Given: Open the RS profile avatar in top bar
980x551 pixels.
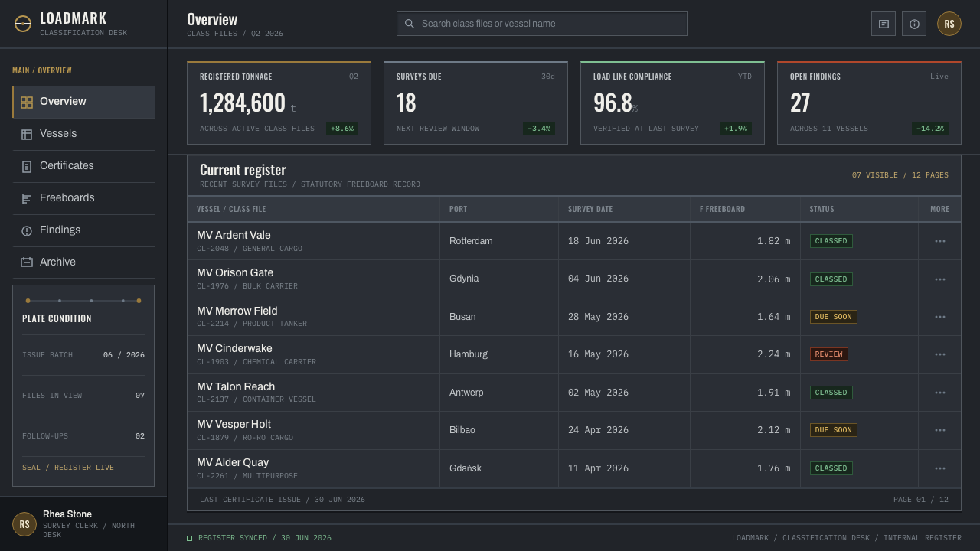Looking at the screenshot, I should pos(949,24).
